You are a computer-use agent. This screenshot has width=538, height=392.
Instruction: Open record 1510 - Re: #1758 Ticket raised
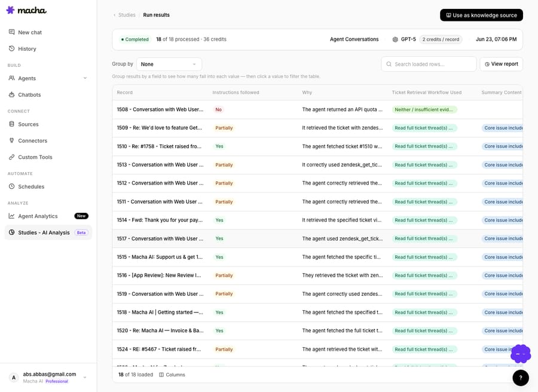(x=159, y=146)
